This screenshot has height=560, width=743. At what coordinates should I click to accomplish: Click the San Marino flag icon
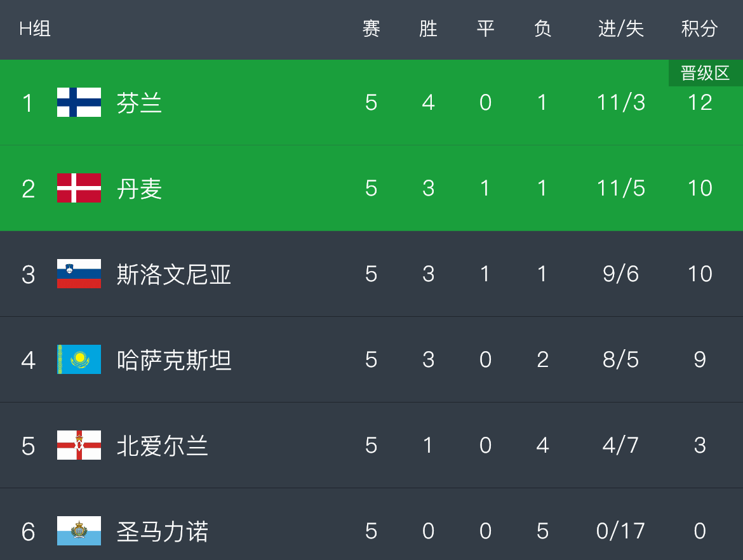pos(79,531)
